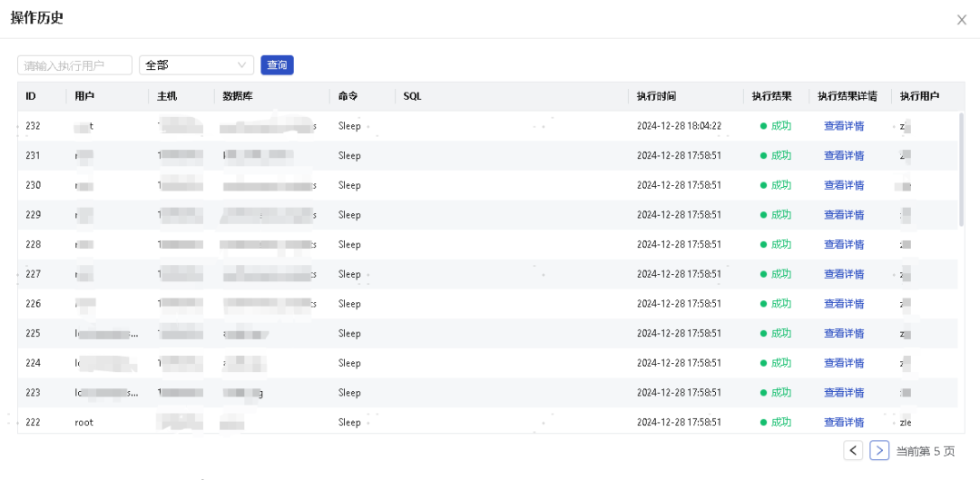Click the 操作历史 dialog title
The height and width of the screenshot is (480, 980).
click(37, 17)
